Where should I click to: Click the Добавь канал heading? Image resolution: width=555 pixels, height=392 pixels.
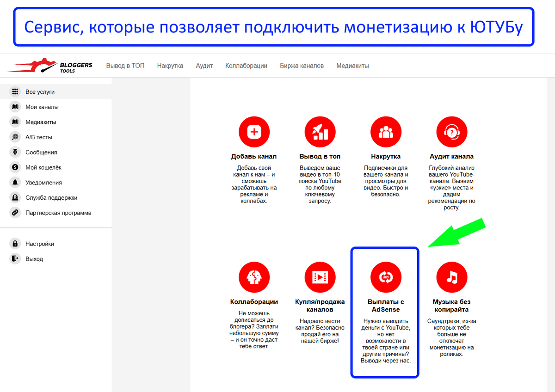point(254,157)
